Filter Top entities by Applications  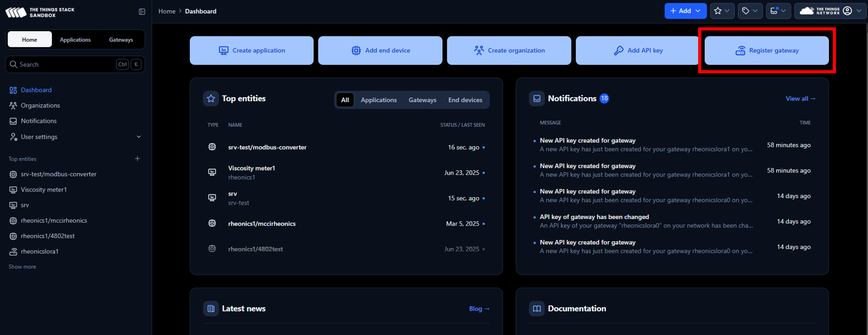[378, 100]
